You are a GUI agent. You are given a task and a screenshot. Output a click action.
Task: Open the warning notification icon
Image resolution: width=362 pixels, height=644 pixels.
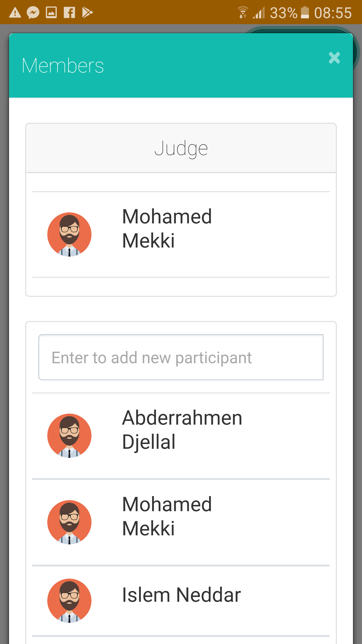[x=15, y=13]
